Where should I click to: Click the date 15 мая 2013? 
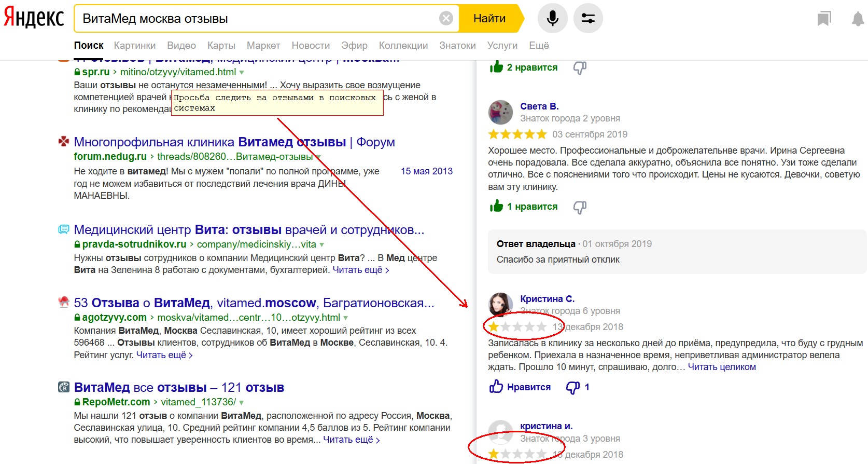[427, 171]
